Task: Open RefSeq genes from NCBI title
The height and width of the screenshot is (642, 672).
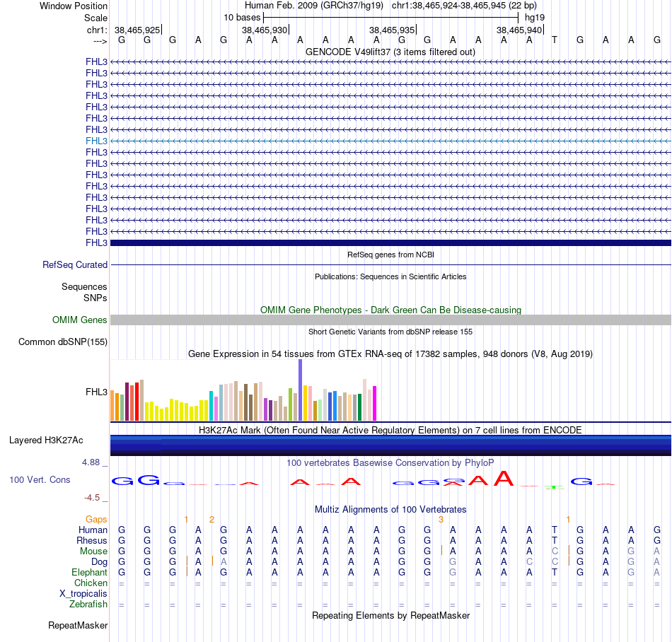Action: (390, 255)
